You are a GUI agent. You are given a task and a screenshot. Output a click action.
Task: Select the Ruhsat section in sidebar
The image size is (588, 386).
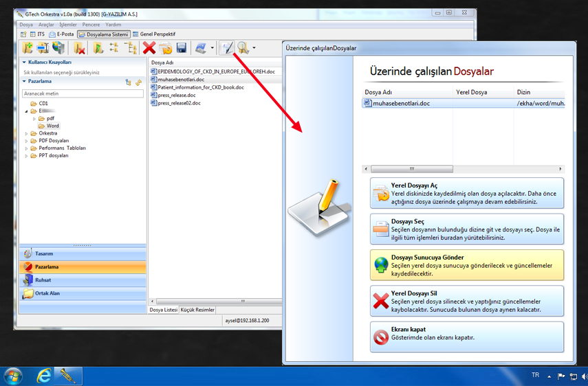83,280
